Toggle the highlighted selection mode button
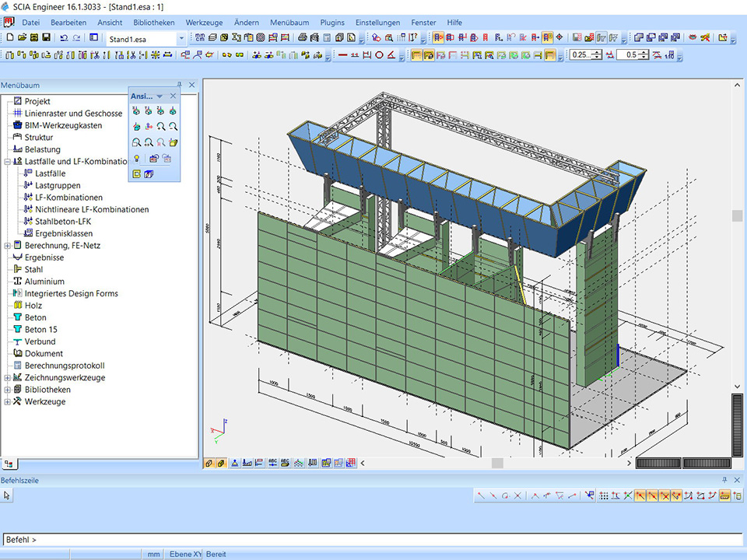747x560 pixels. point(438,37)
